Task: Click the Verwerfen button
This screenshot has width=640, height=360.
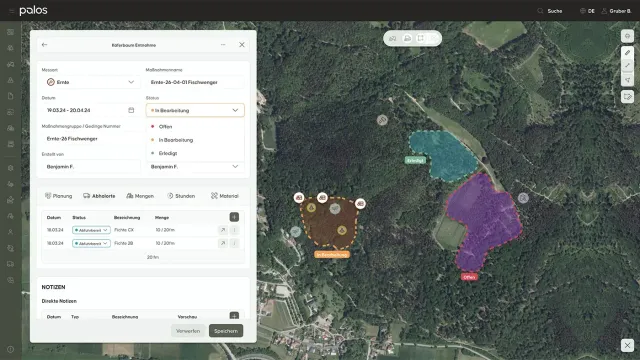Action: click(x=188, y=331)
